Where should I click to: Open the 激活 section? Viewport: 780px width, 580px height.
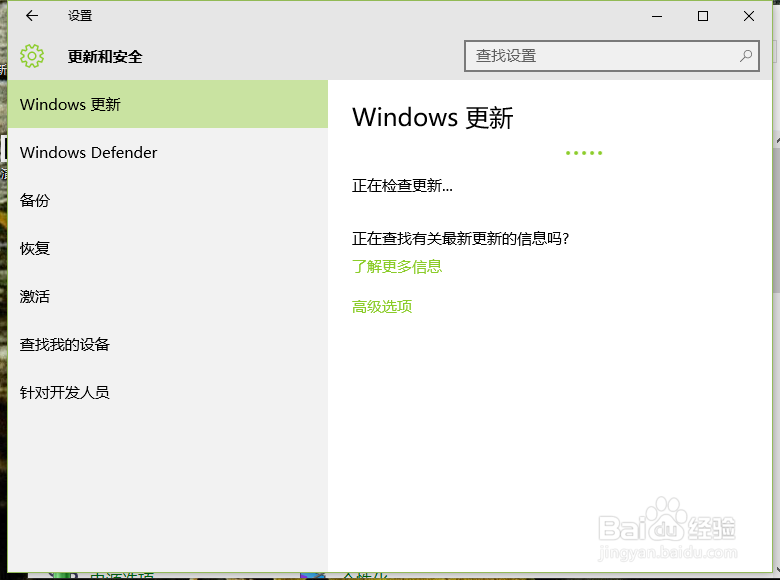tap(168, 296)
